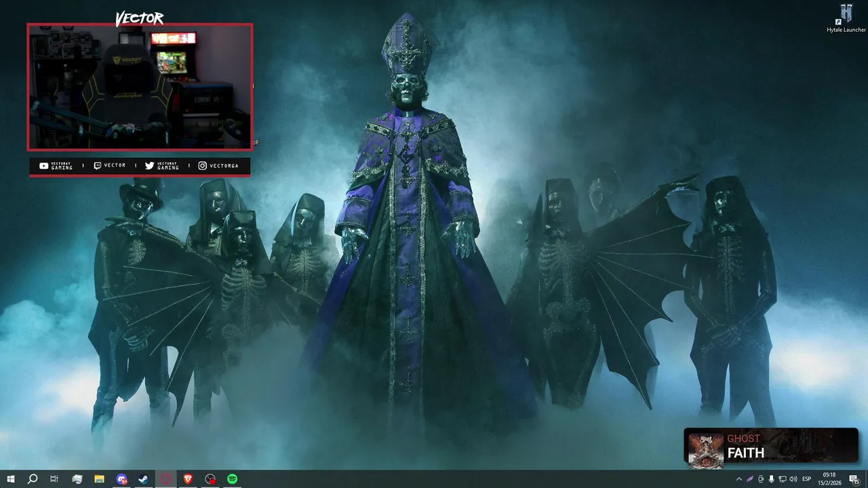Click the VECTOR logo above webcam

click(x=140, y=18)
